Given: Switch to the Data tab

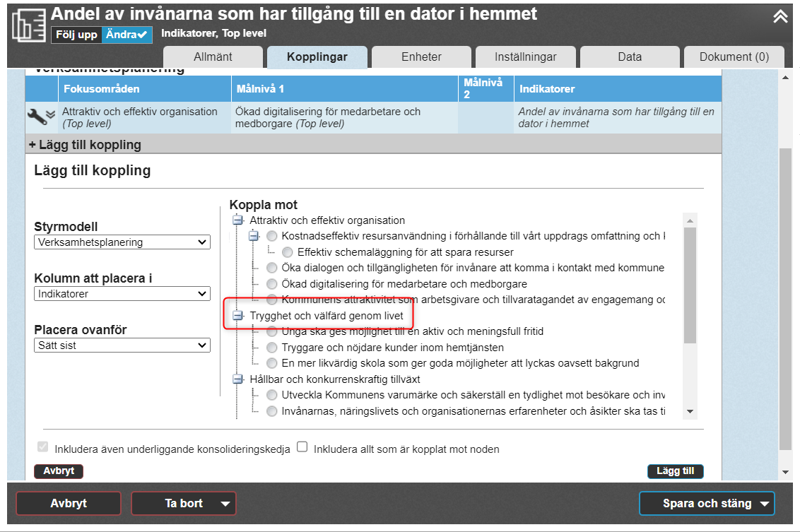Looking at the screenshot, I should tap(630, 57).
